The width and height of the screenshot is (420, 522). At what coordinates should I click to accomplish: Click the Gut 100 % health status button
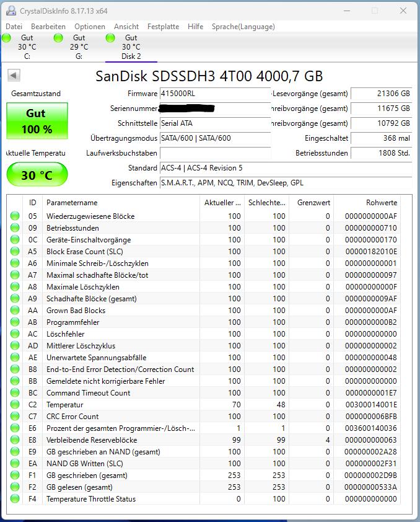coord(37,121)
